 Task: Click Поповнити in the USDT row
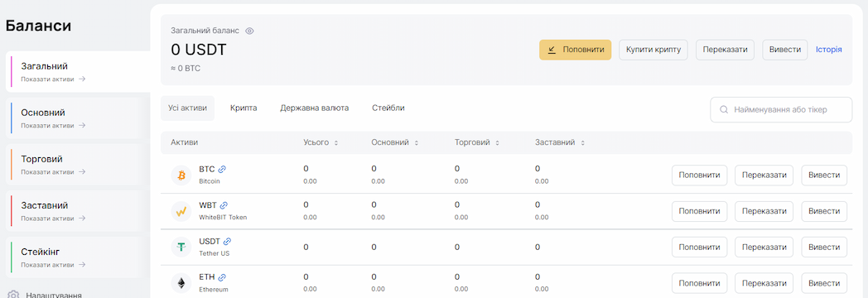[x=699, y=248]
